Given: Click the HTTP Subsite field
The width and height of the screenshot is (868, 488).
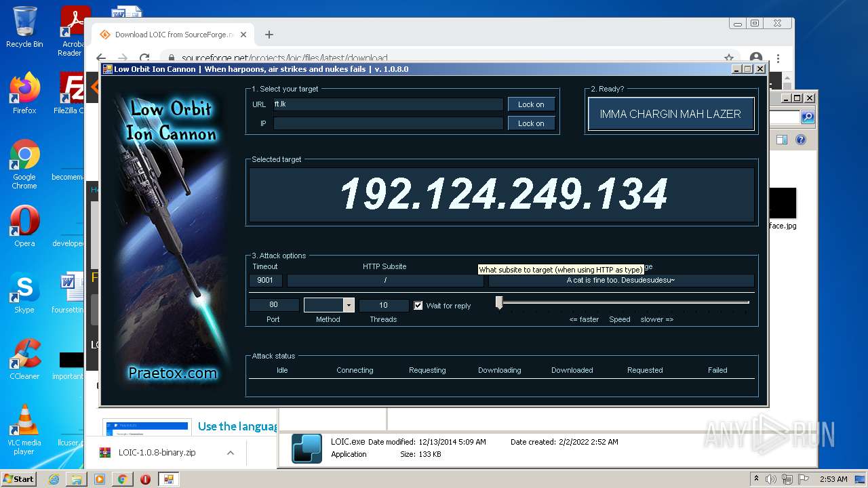Looking at the screenshot, I should click(x=385, y=280).
